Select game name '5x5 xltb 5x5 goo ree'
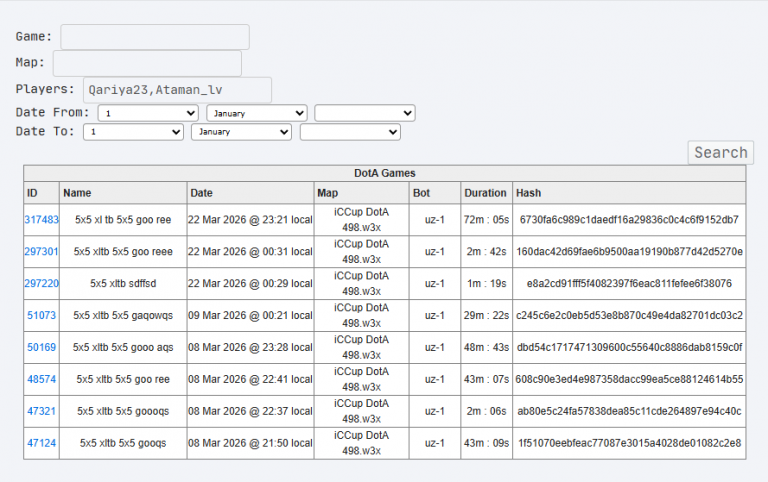768x482 pixels. click(123, 379)
